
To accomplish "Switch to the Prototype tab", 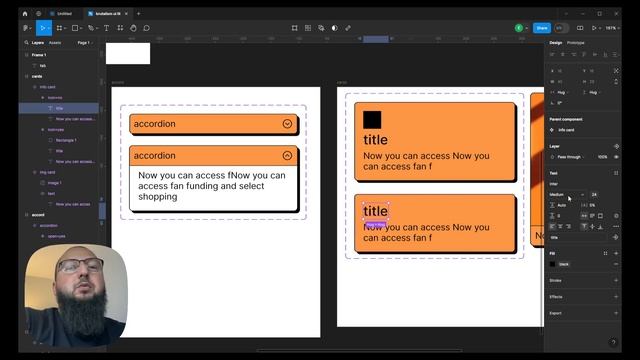I will point(576,42).
